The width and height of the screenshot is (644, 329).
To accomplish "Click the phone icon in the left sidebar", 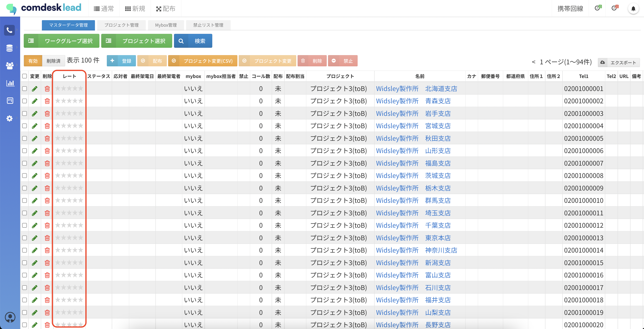I will [x=9, y=30].
